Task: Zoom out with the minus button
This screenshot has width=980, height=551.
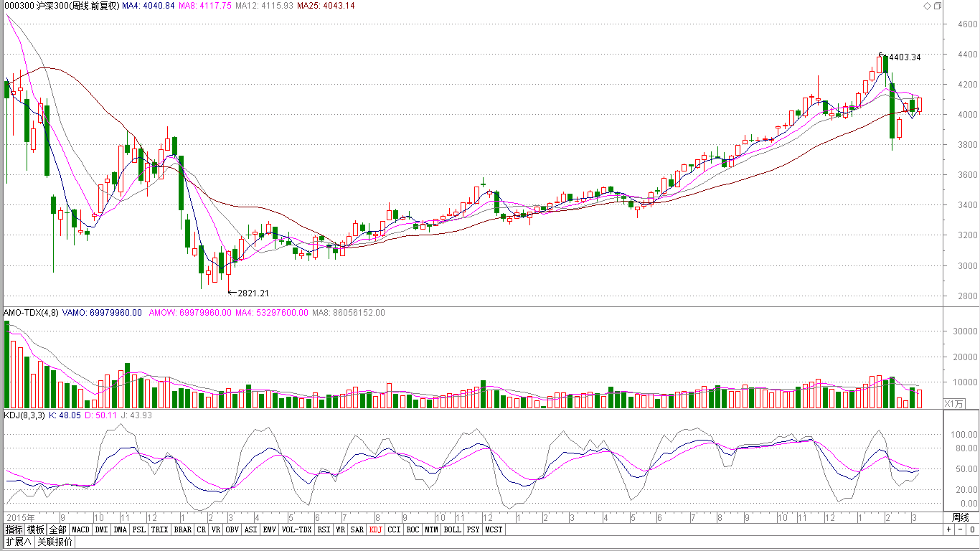Action: [x=960, y=529]
